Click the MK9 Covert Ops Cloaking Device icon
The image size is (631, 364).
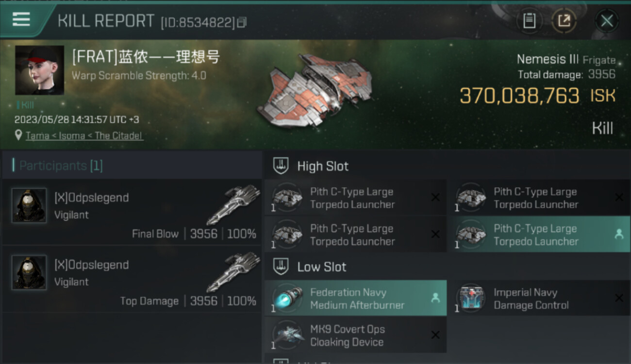287,335
